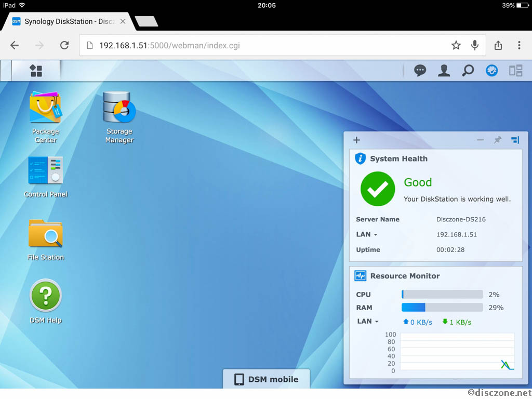Click the CPU usage bar
Image resolution: width=532 pixels, height=399 pixels.
tap(442, 294)
